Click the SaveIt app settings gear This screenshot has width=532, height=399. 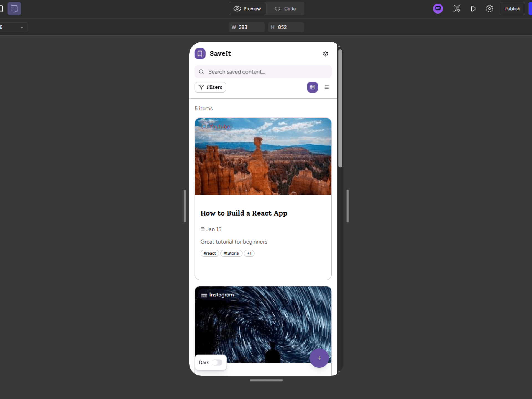325,54
